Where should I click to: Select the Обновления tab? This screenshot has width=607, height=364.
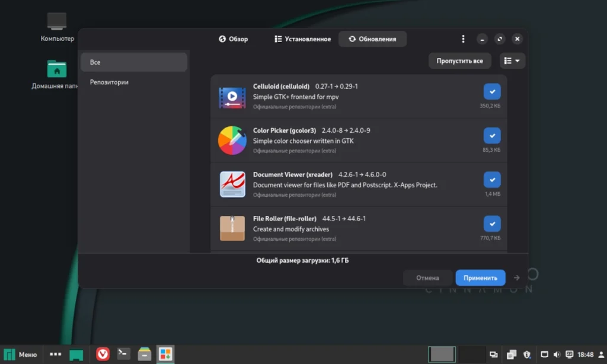coord(372,39)
